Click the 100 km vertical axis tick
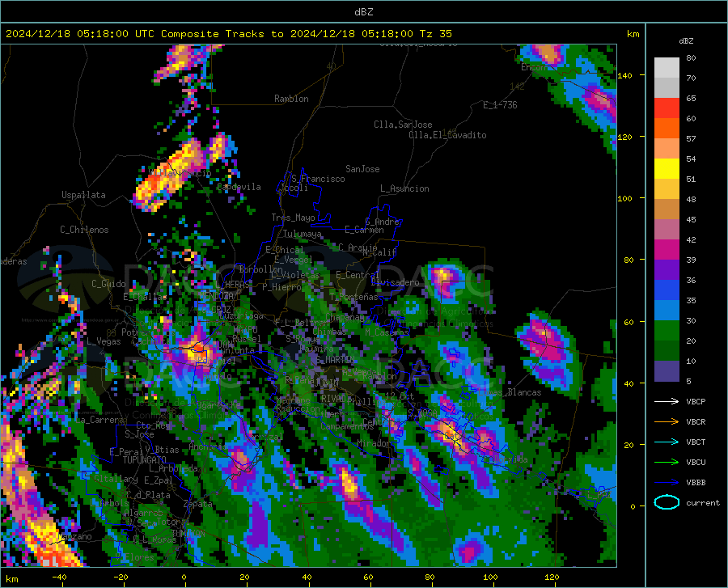Image resolution: width=728 pixels, height=588 pixels. [x=625, y=198]
